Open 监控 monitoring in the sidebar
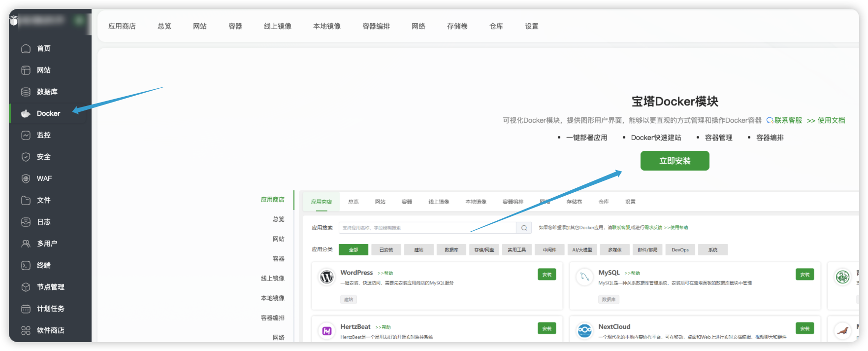Image resolution: width=868 pixels, height=351 pixels. click(43, 135)
